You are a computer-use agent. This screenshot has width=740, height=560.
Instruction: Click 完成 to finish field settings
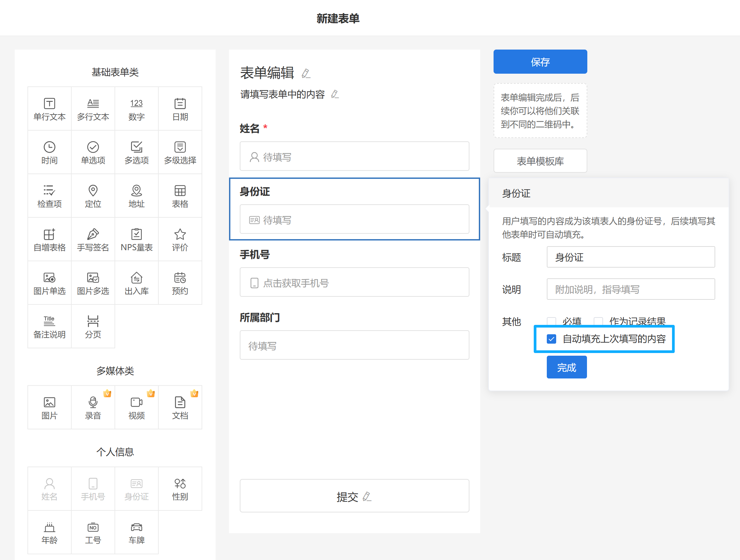click(x=567, y=367)
